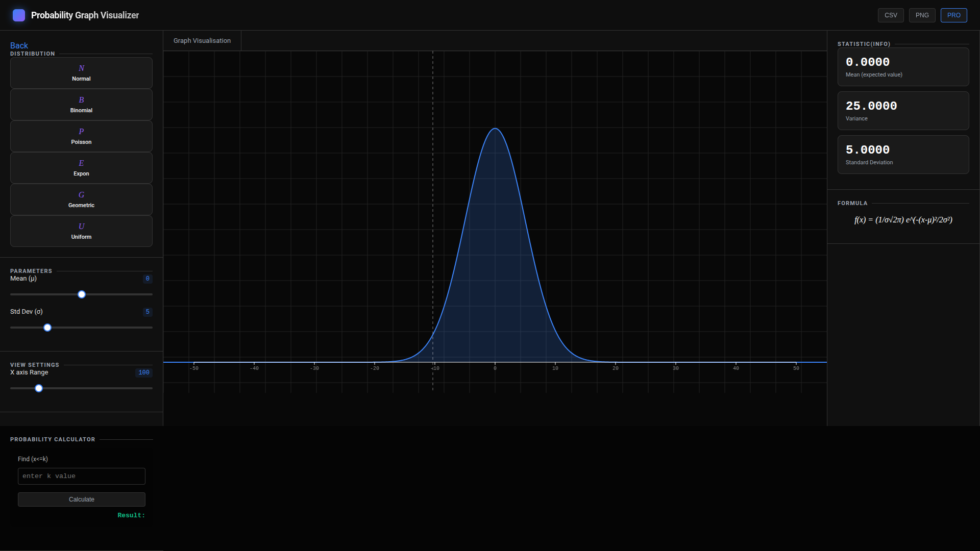The height and width of the screenshot is (551, 980).
Task: Focus the enter k value input field
Action: pyautogui.click(x=82, y=476)
